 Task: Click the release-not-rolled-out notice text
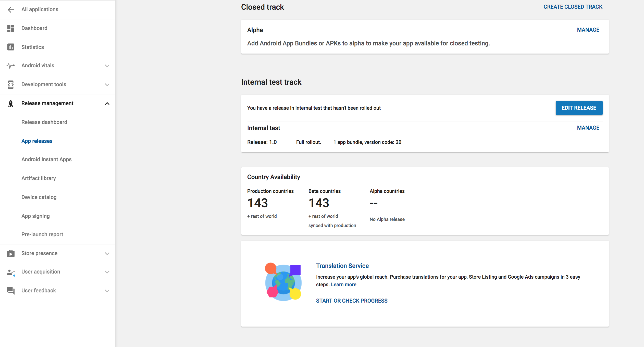tap(314, 108)
